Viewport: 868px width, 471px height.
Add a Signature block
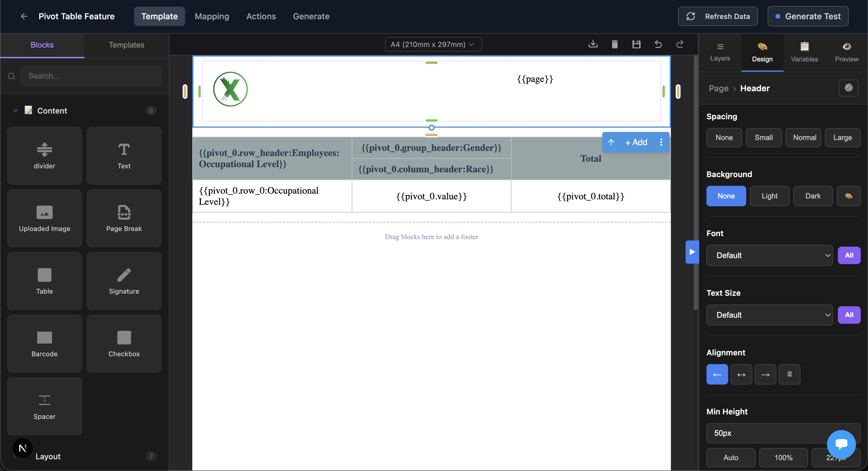click(124, 281)
